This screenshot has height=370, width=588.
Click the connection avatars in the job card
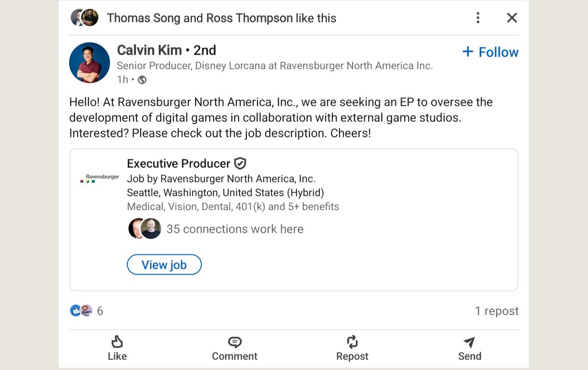[x=145, y=229]
